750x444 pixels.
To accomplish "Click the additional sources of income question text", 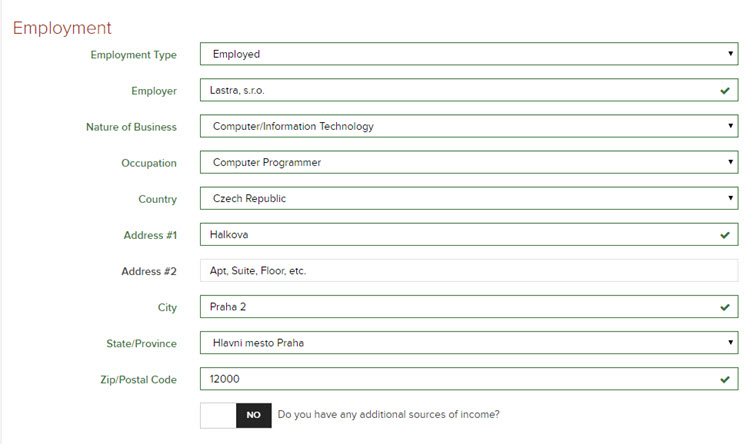I will pos(388,414).
